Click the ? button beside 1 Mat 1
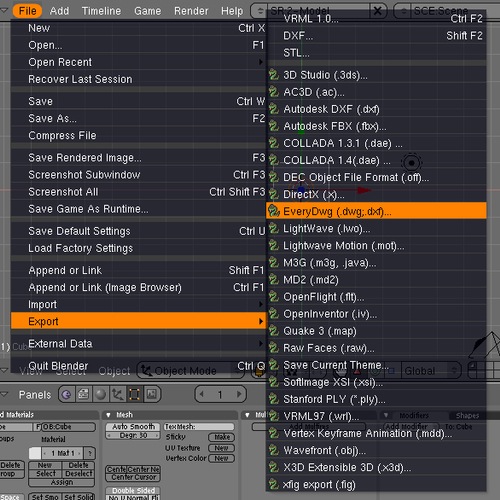 point(90,453)
